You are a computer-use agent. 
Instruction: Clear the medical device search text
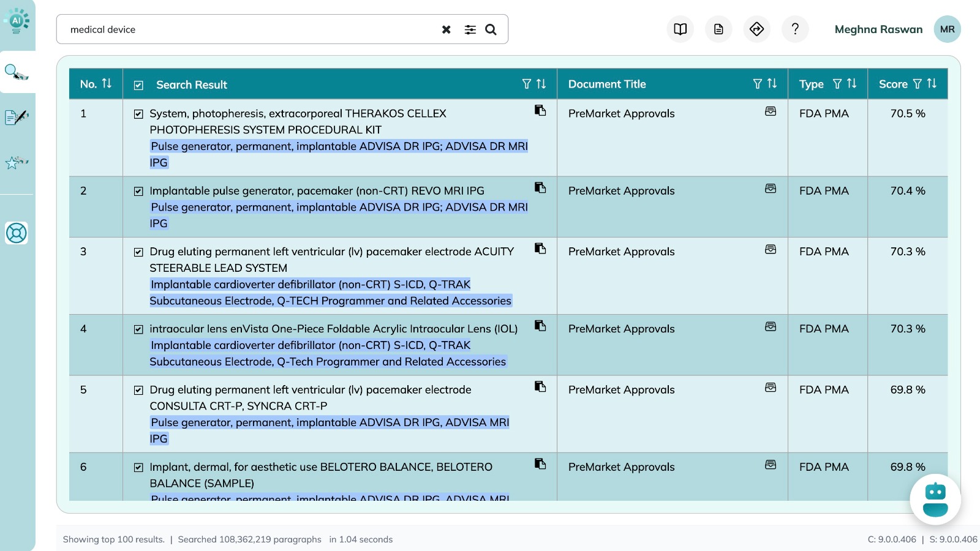coord(446,29)
